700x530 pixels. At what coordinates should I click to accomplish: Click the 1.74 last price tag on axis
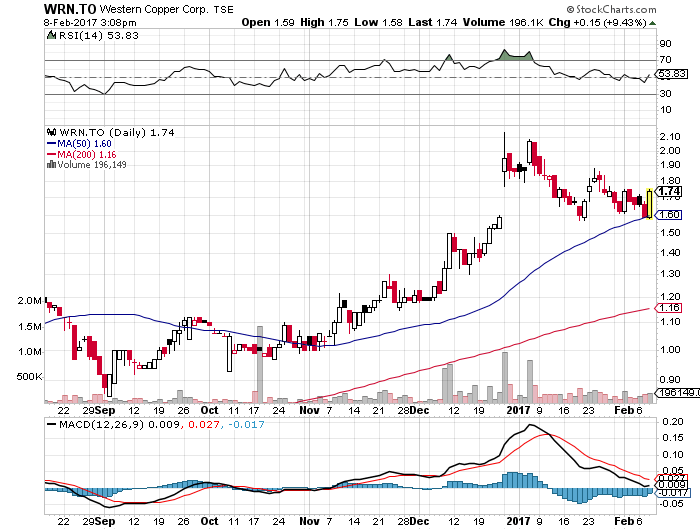(670, 192)
